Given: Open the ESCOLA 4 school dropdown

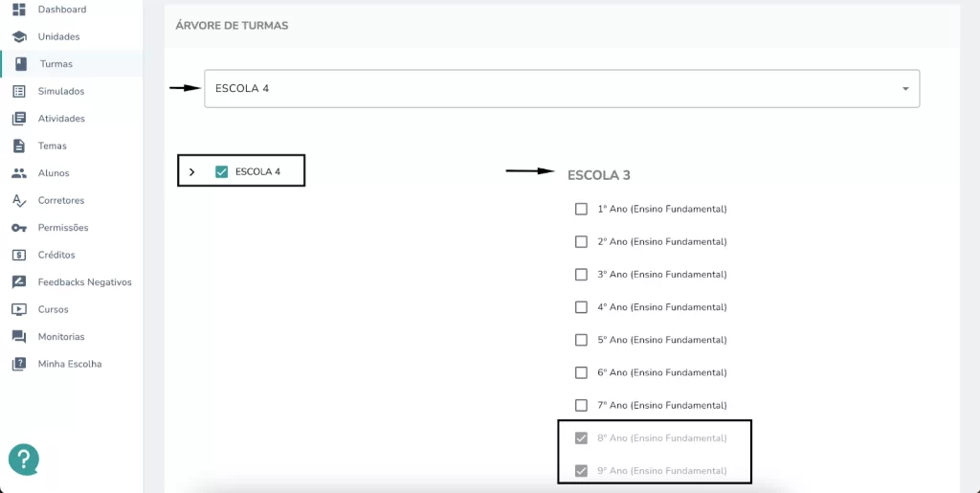Looking at the screenshot, I should [562, 89].
